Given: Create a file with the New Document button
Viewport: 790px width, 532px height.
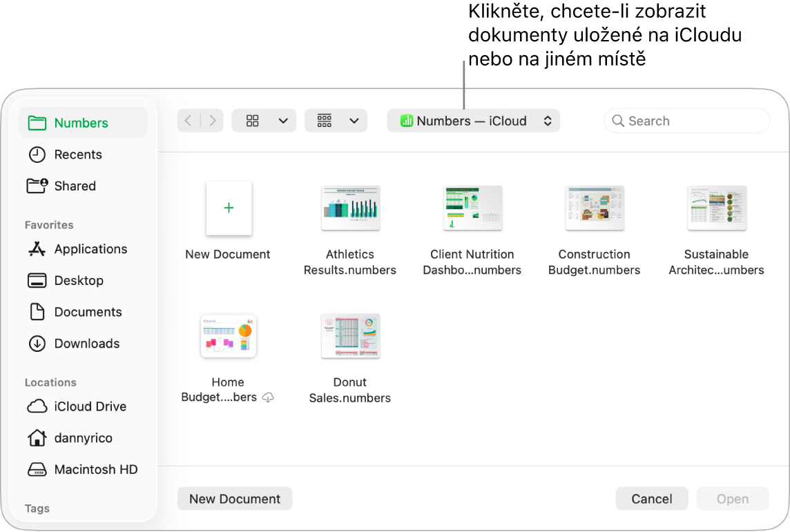Looking at the screenshot, I should coord(235,498).
